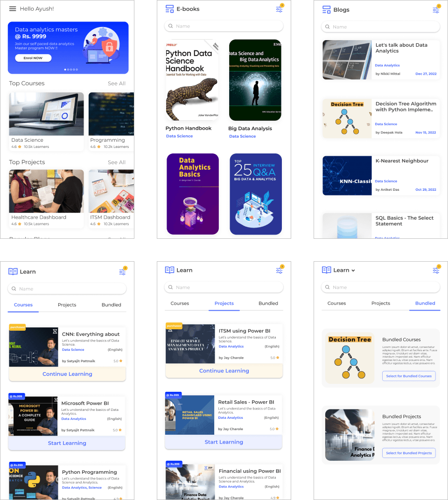Click the book icon on Learn Projects screen
The height and width of the screenshot is (500, 448).
[170, 270]
